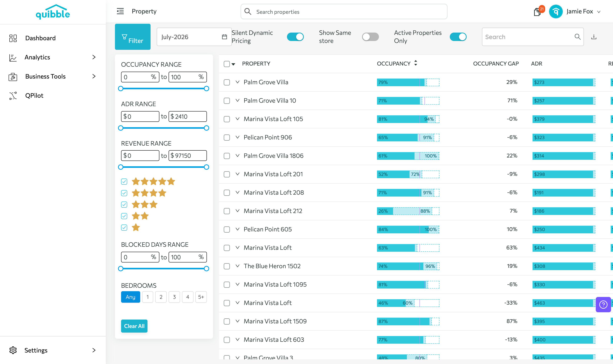Image resolution: width=613 pixels, height=364 pixels.
Task: Click the purple help question icon
Action: coord(603,304)
